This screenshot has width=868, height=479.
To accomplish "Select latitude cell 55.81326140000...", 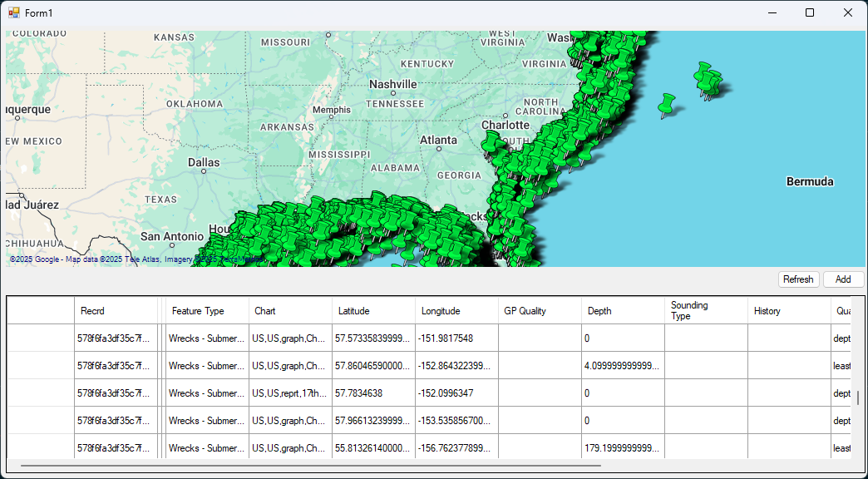I will click(373, 447).
